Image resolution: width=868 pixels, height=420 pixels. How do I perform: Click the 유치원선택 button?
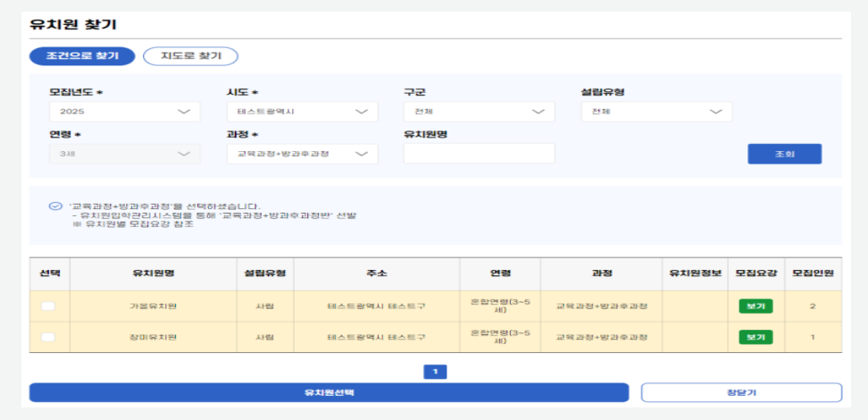(x=329, y=392)
